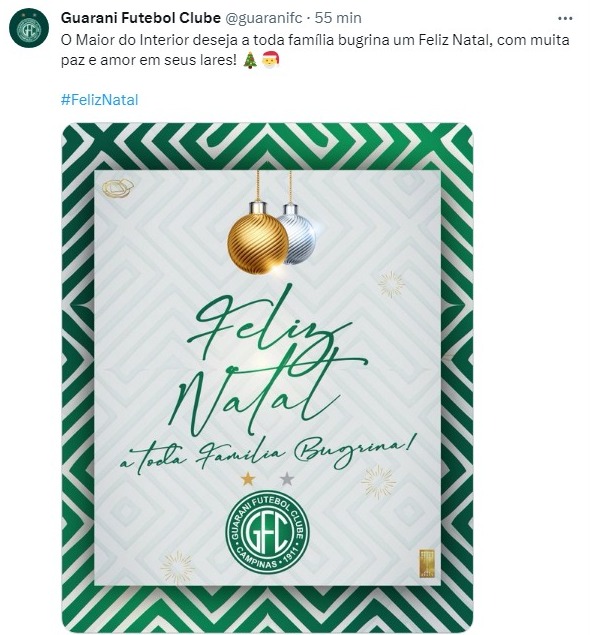Click the Santa Claus emoji in the tweet

[x=271, y=60]
